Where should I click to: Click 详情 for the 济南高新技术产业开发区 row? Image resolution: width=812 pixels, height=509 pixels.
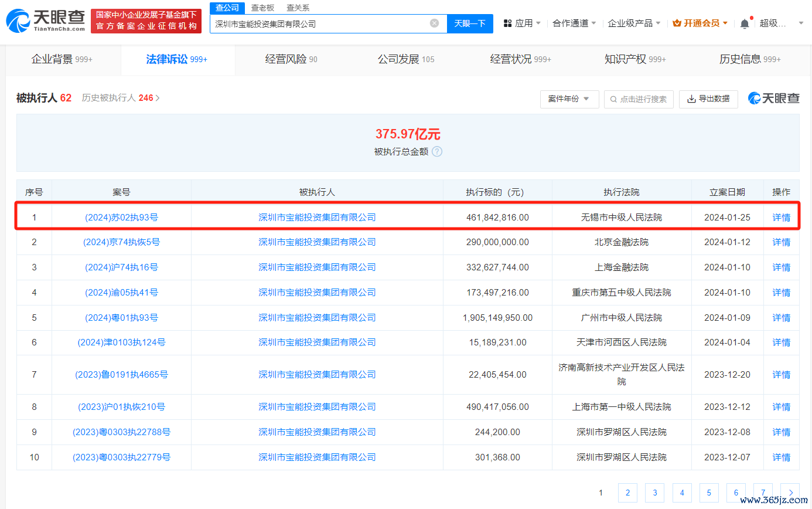[781, 375]
